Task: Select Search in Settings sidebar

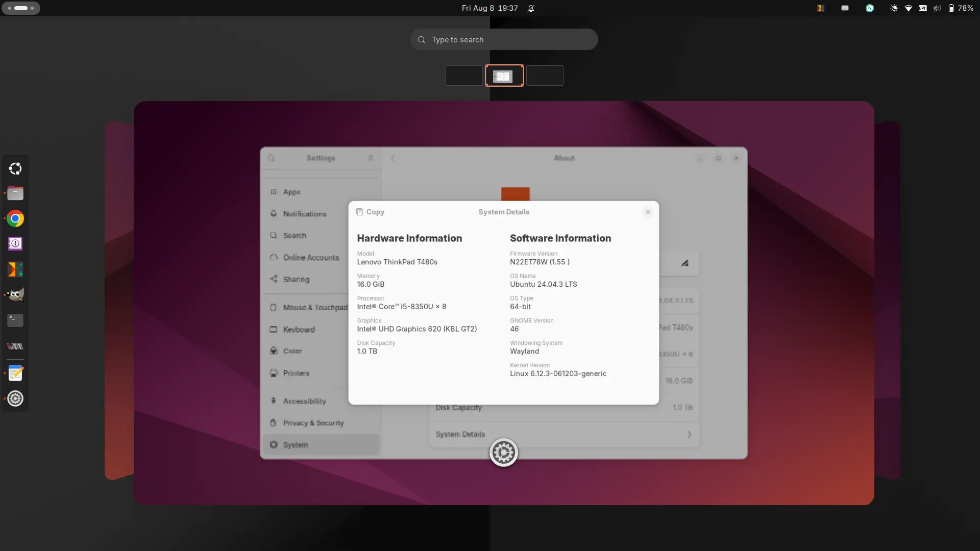Action: (x=321, y=236)
